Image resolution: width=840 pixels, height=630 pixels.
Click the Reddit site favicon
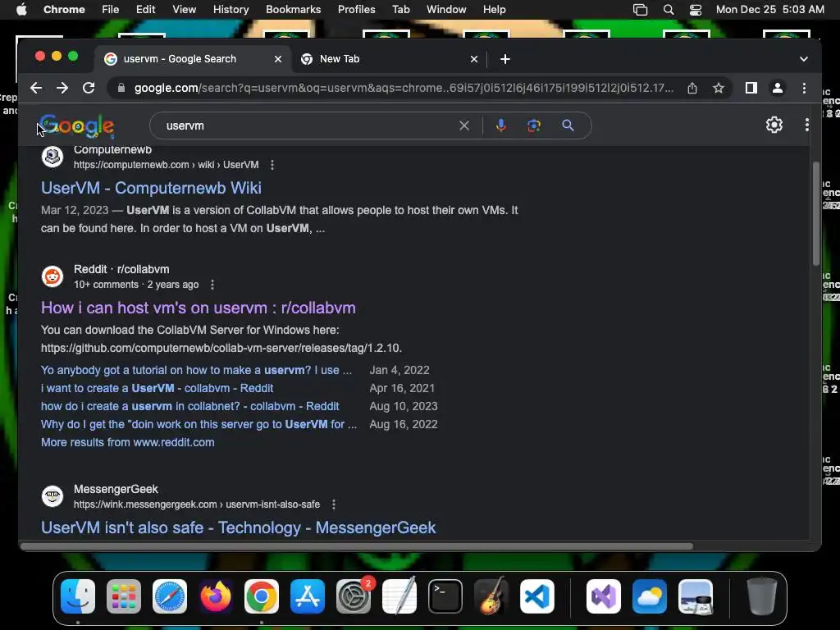pyautogui.click(x=52, y=276)
